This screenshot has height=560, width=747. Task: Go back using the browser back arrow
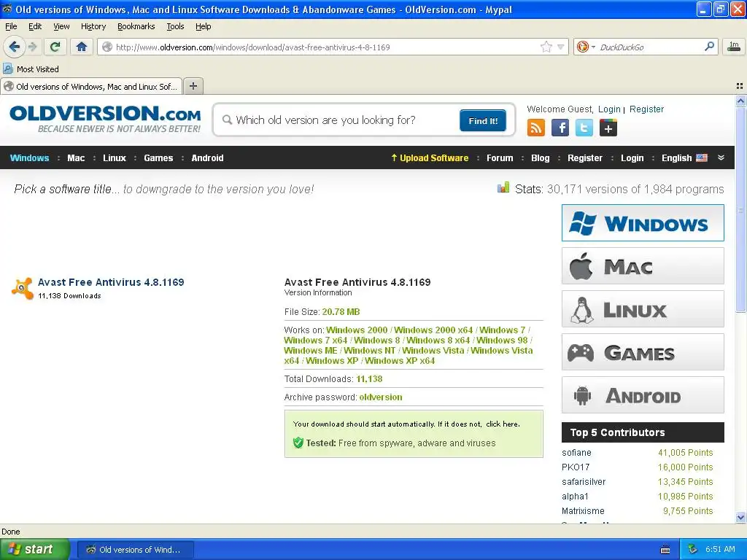click(14, 47)
